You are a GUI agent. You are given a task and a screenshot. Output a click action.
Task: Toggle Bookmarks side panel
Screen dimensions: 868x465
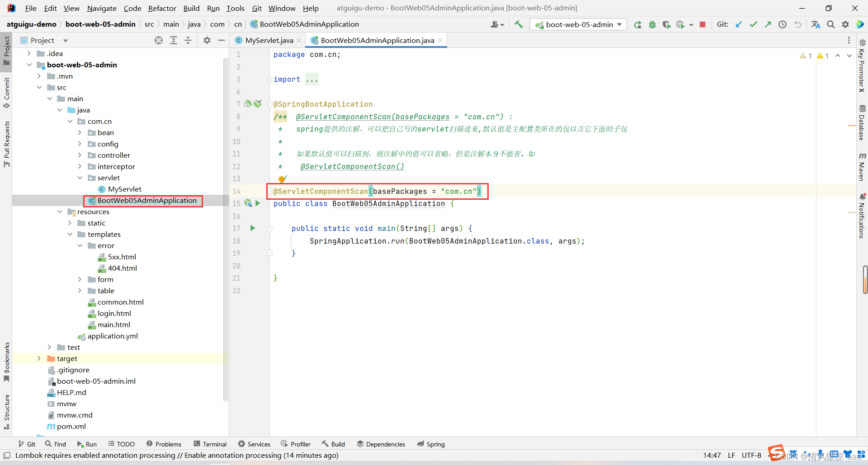click(x=6, y=362)
